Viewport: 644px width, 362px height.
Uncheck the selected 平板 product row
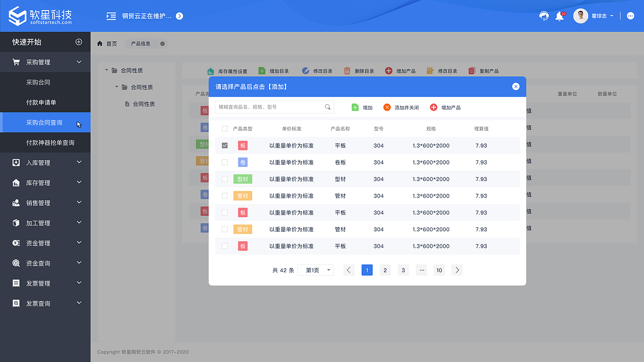point(224,145)
